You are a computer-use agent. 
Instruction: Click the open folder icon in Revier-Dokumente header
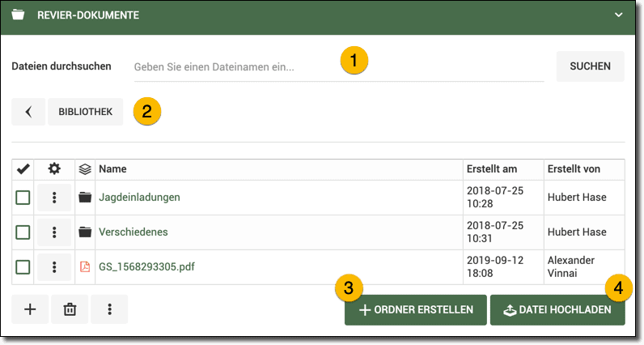[18, 15]
